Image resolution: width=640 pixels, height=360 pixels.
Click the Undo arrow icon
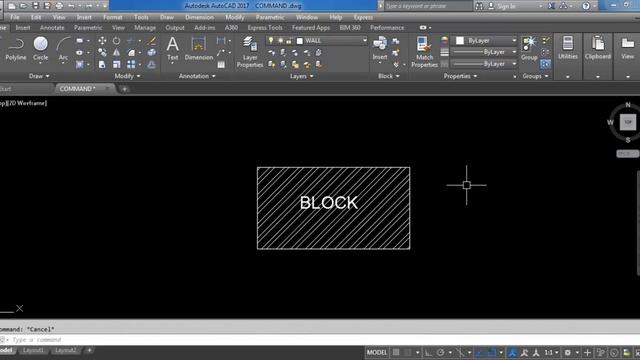[71, 6]
